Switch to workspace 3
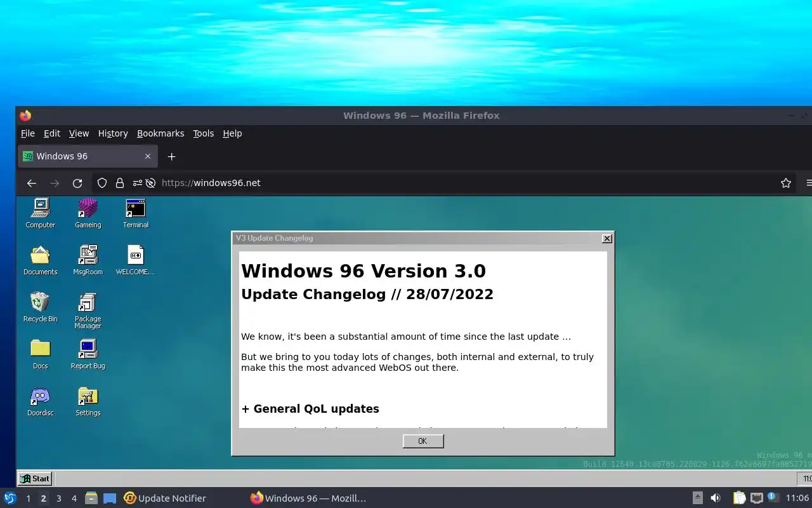The height and width of the screenshot is (508, 812). (x=58, y=498)
